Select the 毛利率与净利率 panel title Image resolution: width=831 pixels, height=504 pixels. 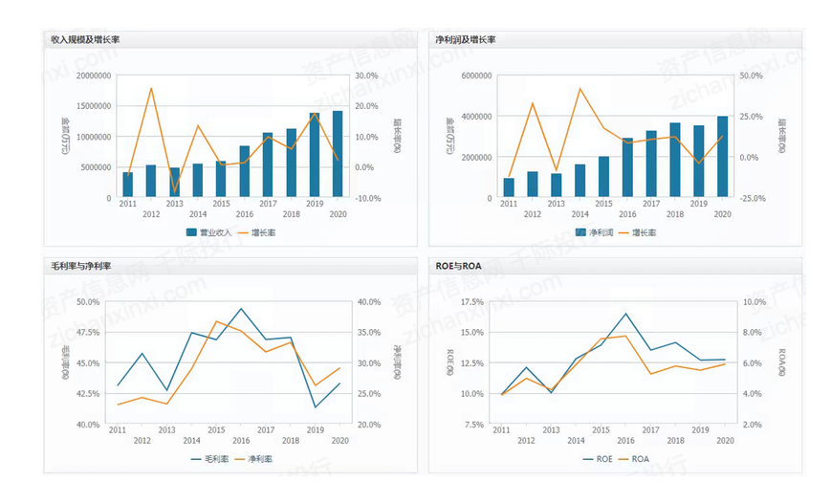(81, 266)
